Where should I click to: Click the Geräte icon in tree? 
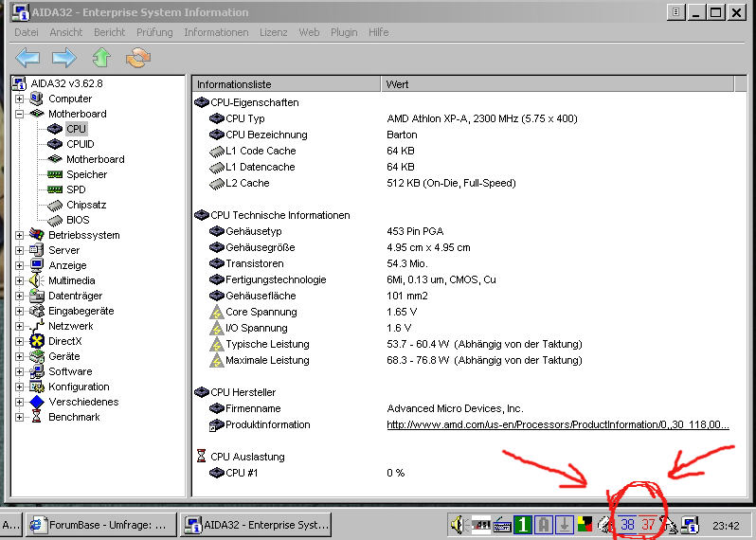point(37,356)
